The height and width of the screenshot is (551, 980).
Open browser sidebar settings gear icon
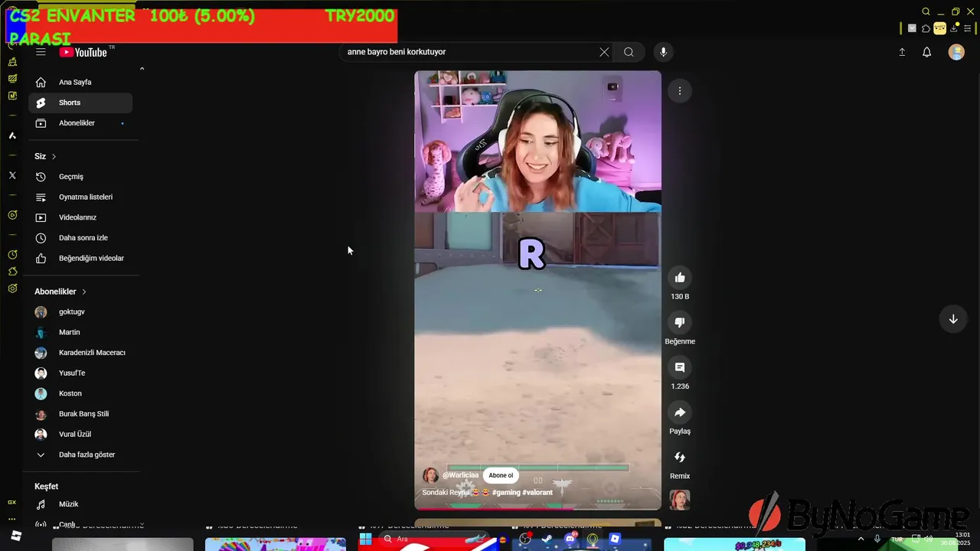pyautogui.click(x=12, y=289)
